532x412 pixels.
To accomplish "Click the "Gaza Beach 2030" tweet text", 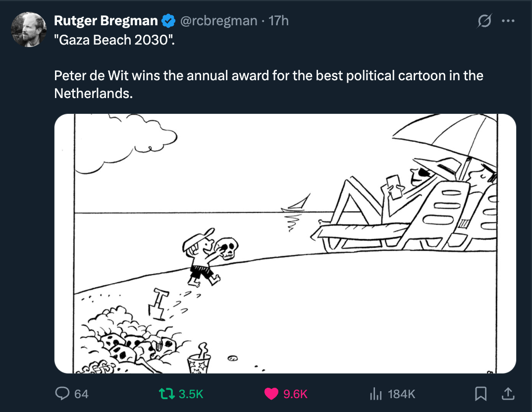I will (114, 40).
